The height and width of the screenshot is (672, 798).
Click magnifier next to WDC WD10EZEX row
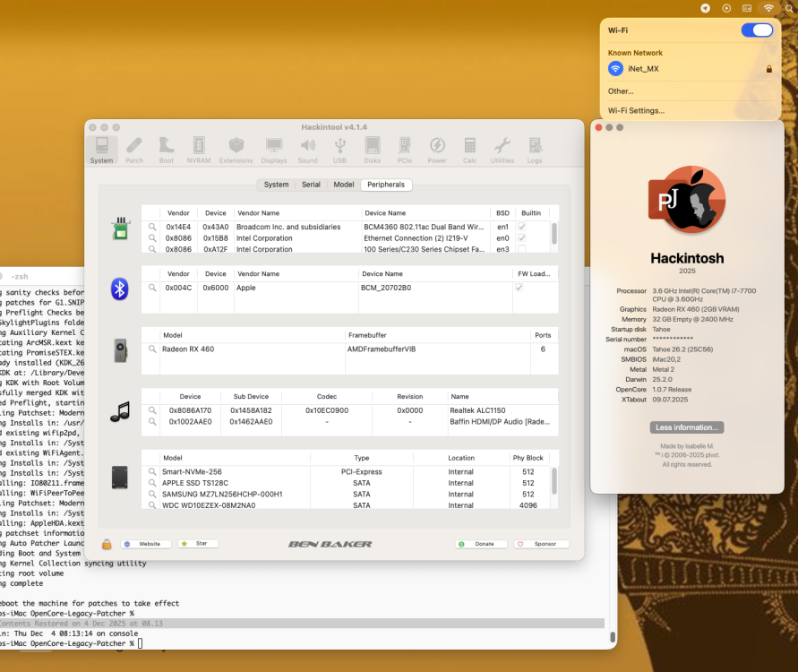[152, 505]
